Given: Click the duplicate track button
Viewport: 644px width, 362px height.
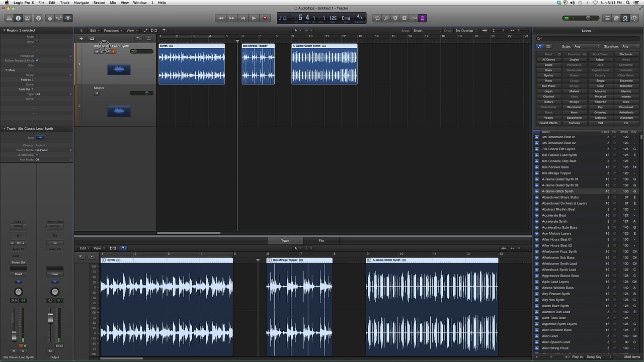Looking at the screenshot, I should click(x=92, y=38).
